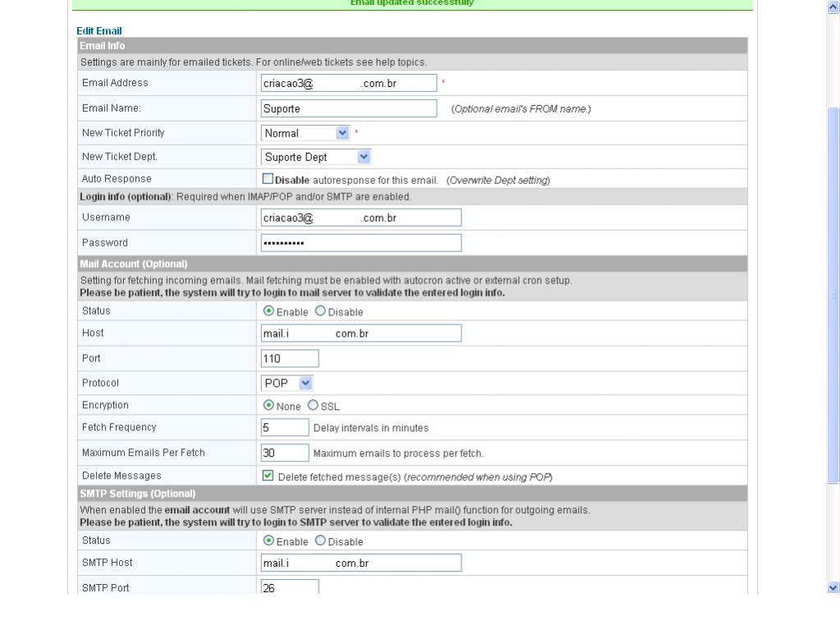Viewport: 840px width, 630px height.
Task: Click the Mail Account Host field
Action: (361, 333)
